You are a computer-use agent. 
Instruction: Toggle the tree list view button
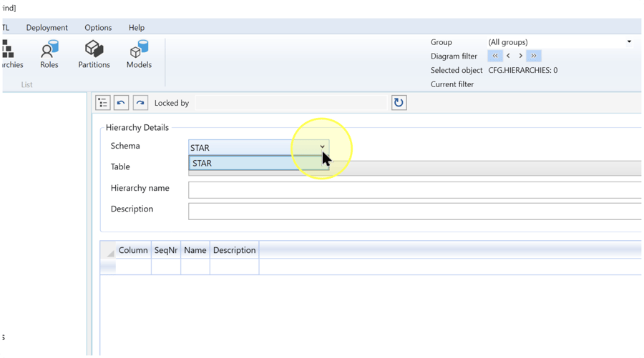coord(102,102)
